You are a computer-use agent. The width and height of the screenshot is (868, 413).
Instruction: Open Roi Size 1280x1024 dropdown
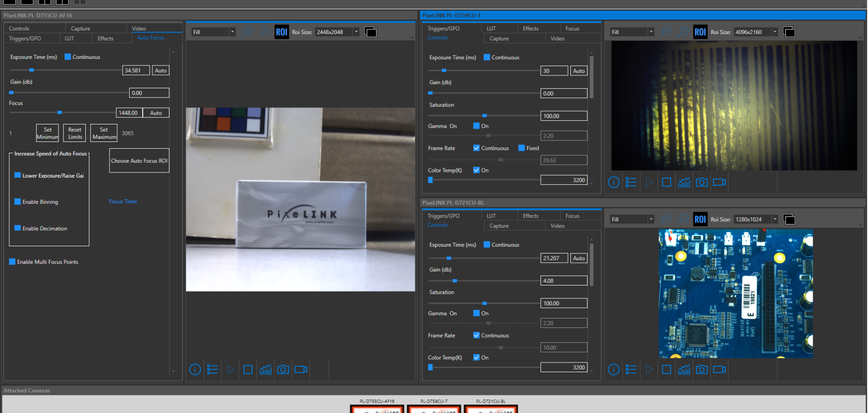coord(755,219)
